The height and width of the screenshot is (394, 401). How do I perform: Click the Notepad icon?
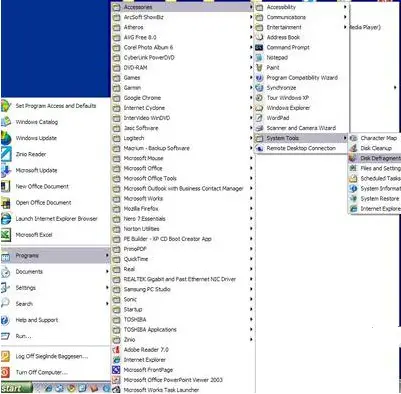259,57
